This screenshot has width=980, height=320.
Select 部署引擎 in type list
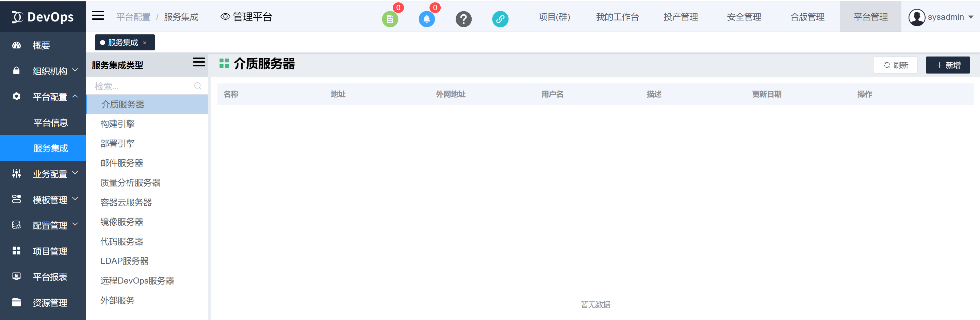tap(147, 143)
